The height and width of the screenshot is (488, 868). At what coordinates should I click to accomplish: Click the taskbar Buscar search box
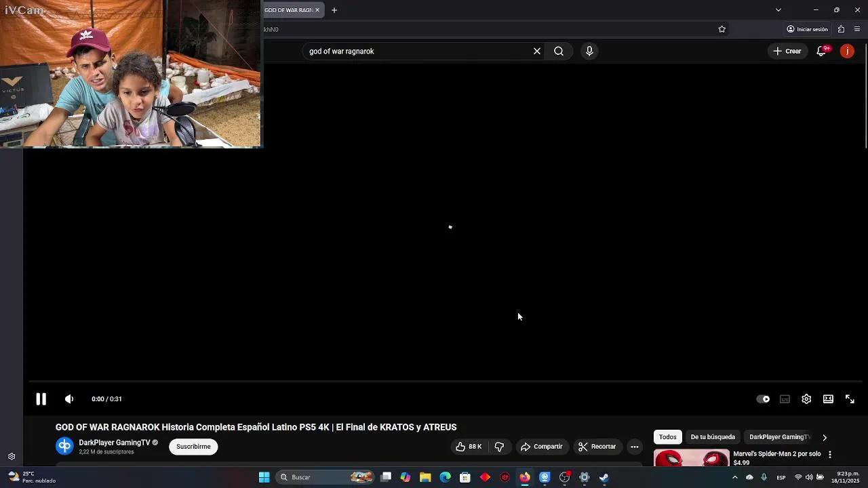coord(326,477)
